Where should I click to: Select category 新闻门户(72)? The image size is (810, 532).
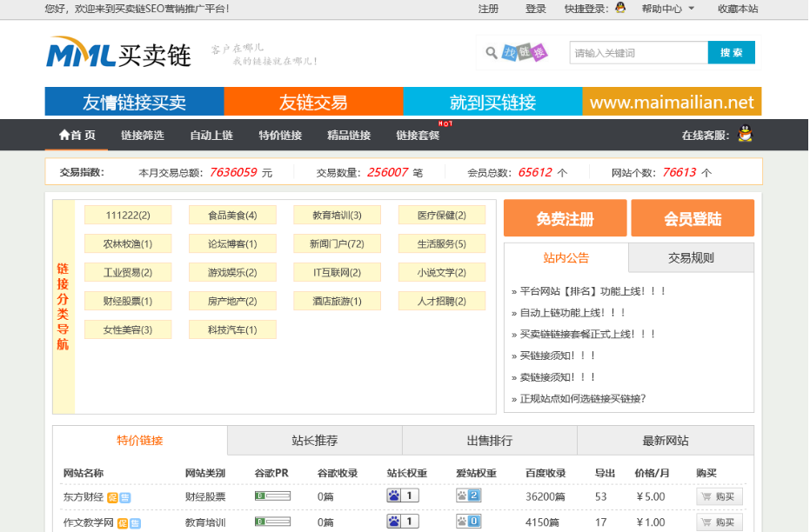tap(337, 243)
